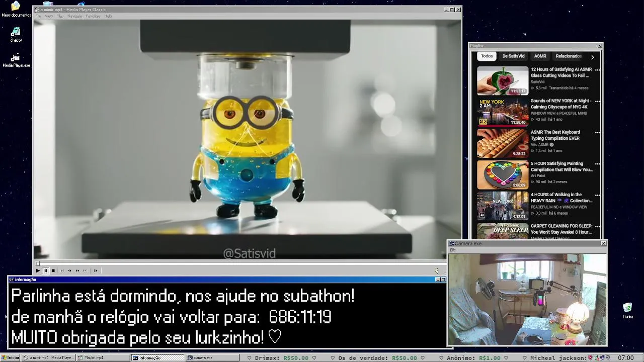Open options menu for 12 Hours Satisfying video

pyautogui.click(x=597, y=70)
